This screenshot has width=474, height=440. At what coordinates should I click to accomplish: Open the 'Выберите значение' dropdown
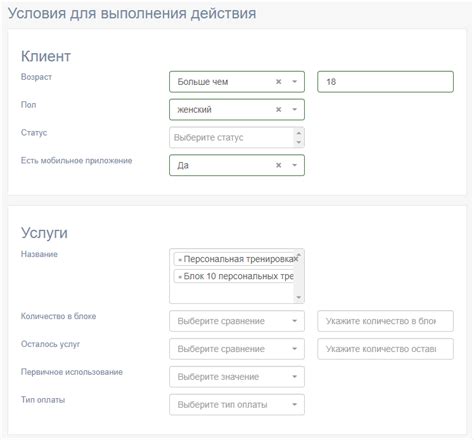237,377
